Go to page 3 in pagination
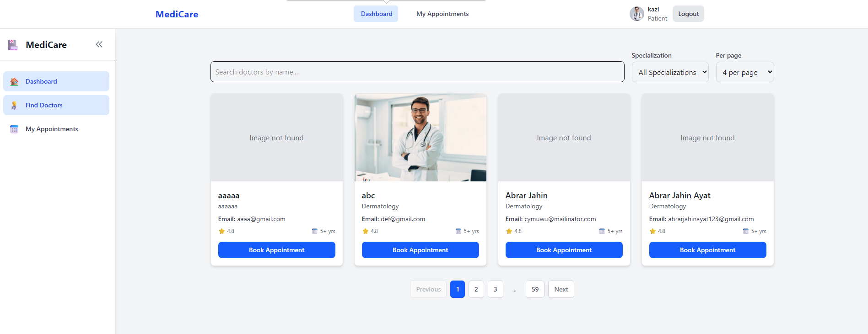Screen dimensions: 868x334 tap(496, 289)
